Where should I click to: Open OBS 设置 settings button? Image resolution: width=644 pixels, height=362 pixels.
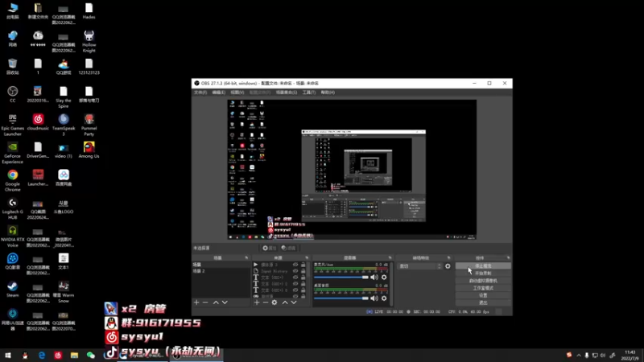[483, 295]
